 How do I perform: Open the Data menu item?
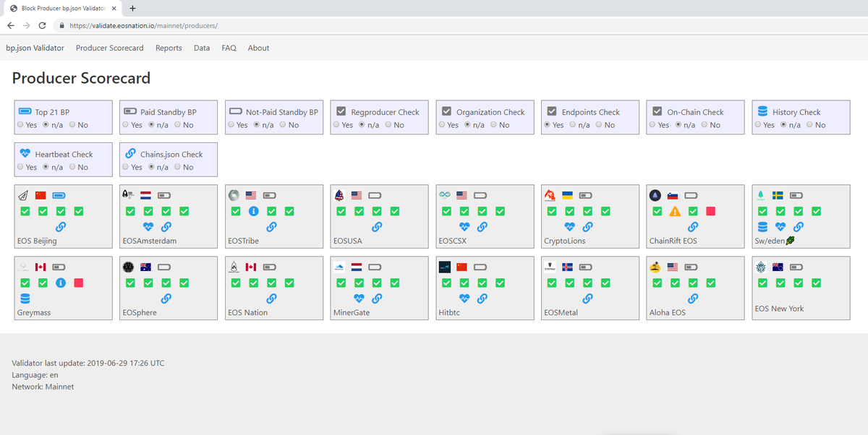coord(202,48)
